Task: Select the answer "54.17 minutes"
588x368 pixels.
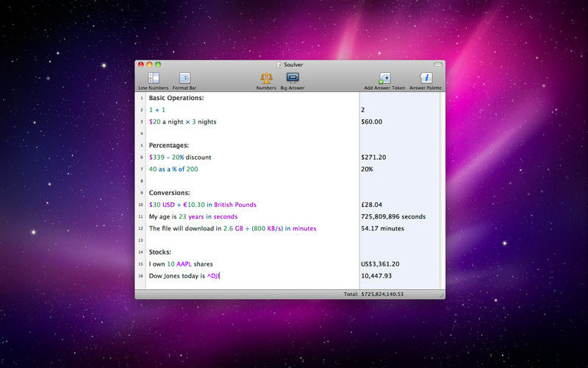Action: pos(382,228)
